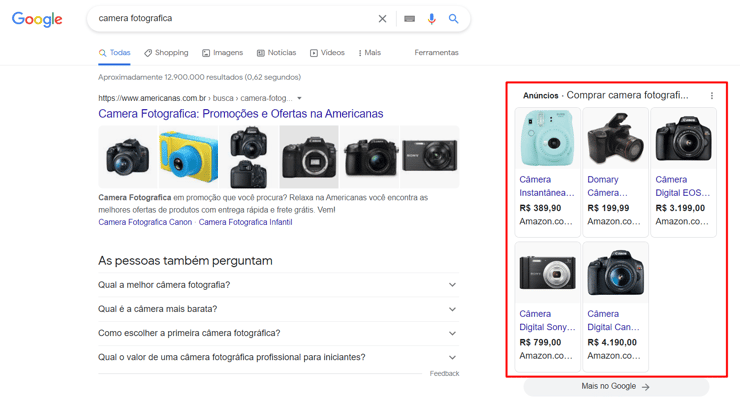The height and width of the screenshot is (400, 740).
Task: Open the Camera Fotografica Canon sitelink
Action: (x=145, y=222)
